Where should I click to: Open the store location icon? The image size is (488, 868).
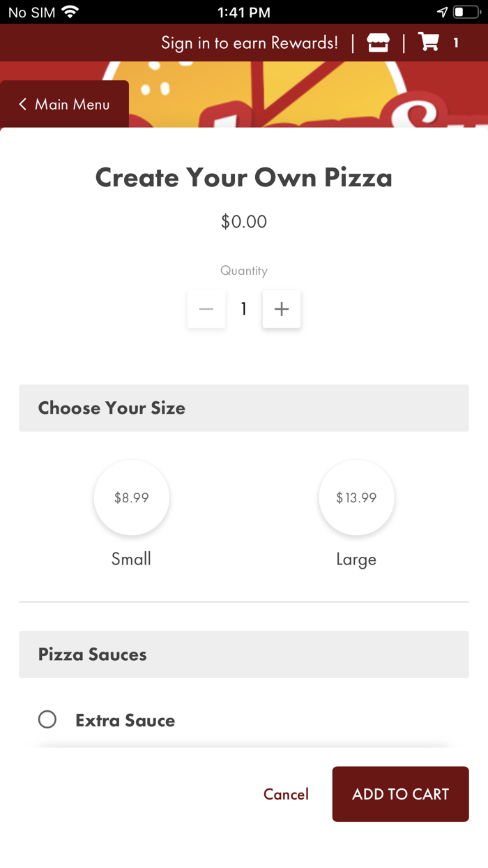click(x=378, y=43)
